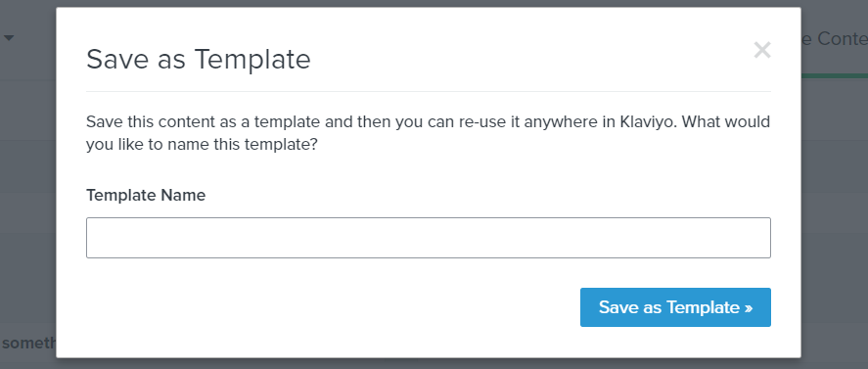
Task: Click the green-underlined tab behind the modal
Action: [x=834, y=39]
